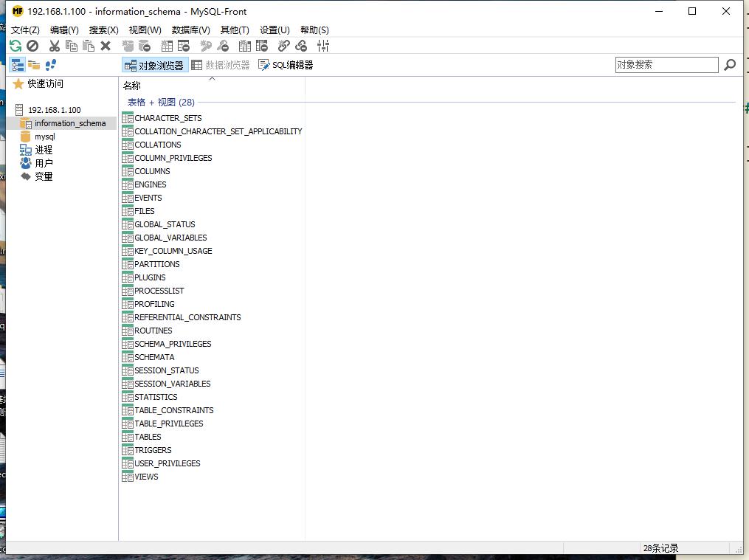Screen dimensions: 749x560
Task: Select the COLLATIONS table
Action: 158,145
